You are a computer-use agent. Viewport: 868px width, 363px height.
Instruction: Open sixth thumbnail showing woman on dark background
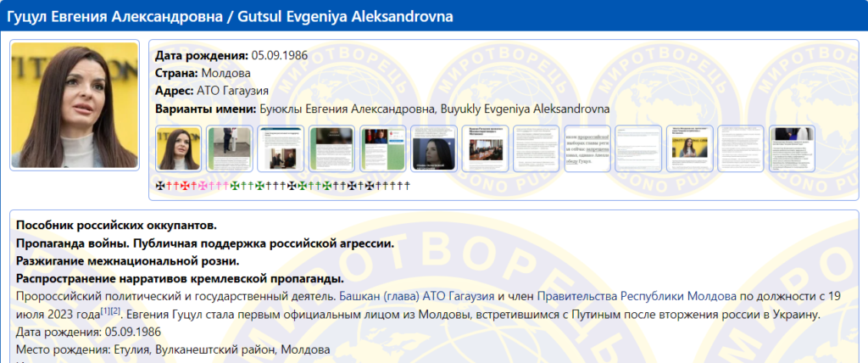[434, 149]
